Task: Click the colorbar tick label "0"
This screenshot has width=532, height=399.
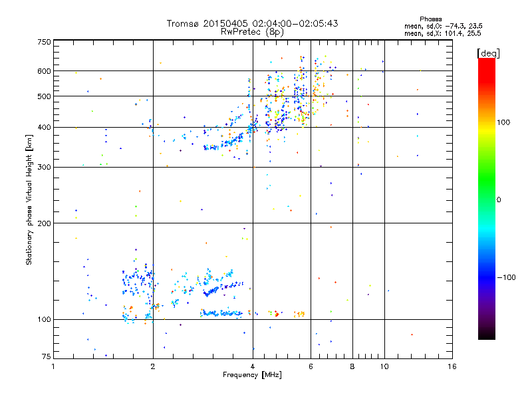Action: [x=499, y=200]
